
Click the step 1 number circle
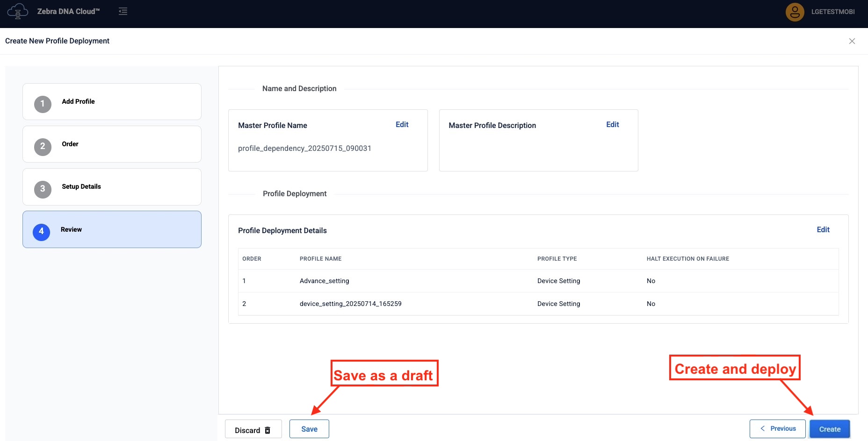point(43,104)
